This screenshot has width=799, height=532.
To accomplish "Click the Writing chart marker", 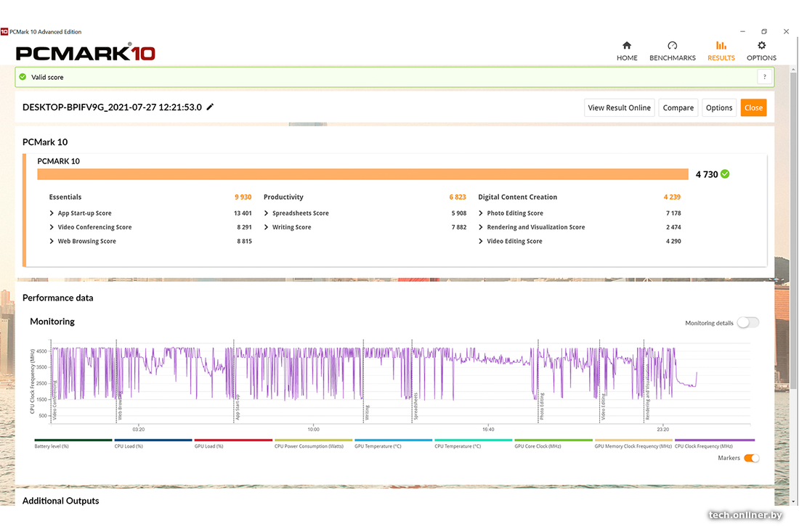I will coord(367,413).
